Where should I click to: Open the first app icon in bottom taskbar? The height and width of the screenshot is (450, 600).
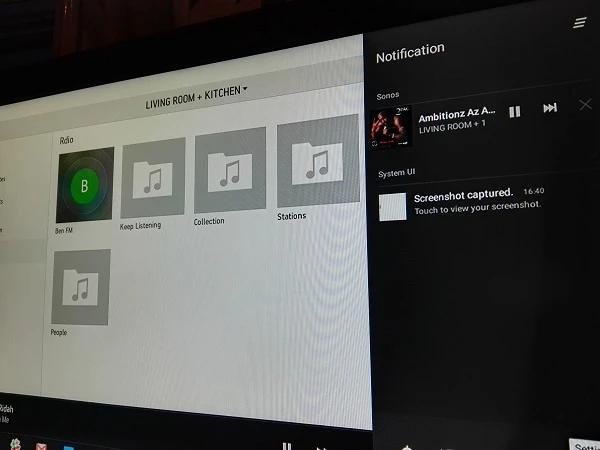14,445
